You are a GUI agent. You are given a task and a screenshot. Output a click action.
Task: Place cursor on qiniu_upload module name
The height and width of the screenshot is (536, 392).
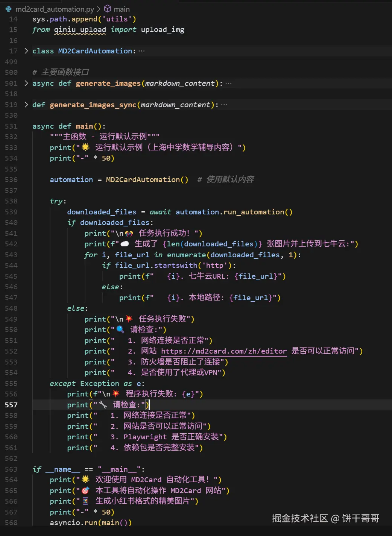click(x=80, y=30)
